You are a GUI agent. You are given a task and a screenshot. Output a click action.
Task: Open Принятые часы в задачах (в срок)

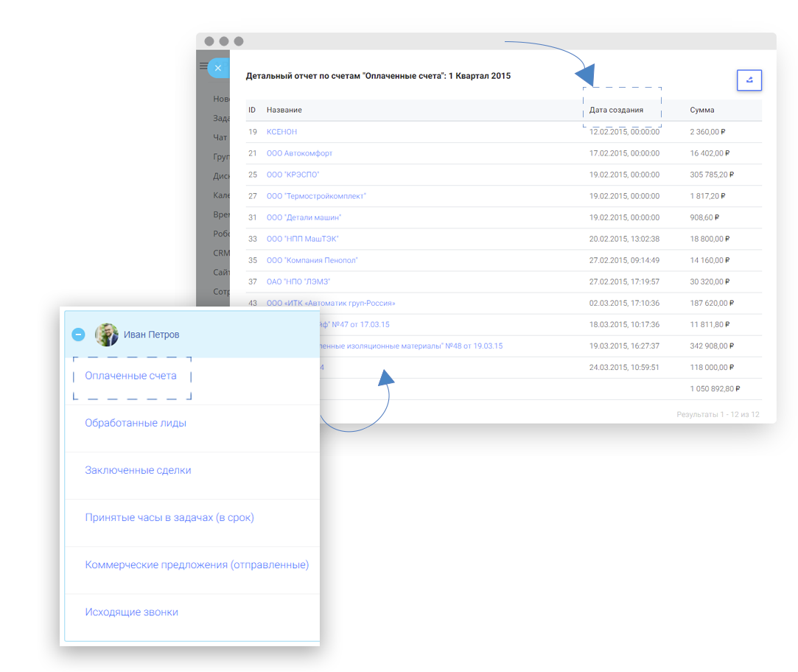coord(169,518)
